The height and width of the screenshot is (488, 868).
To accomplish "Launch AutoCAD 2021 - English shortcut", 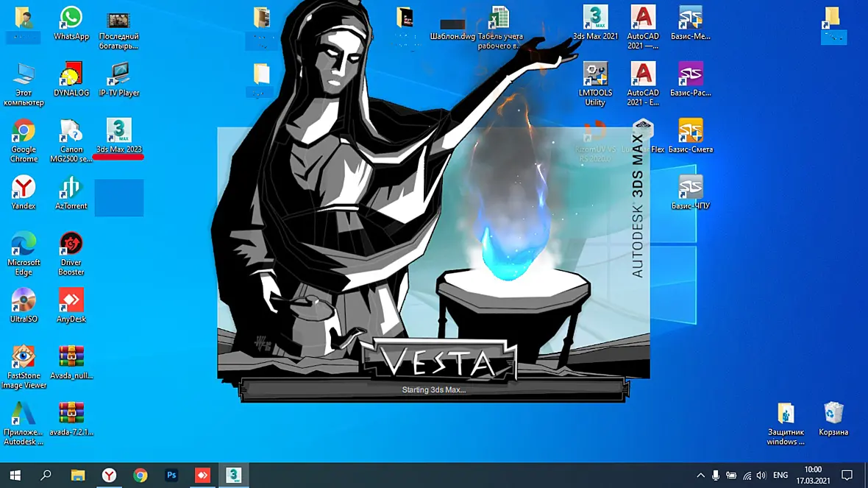I will click(x=643, y=84).
